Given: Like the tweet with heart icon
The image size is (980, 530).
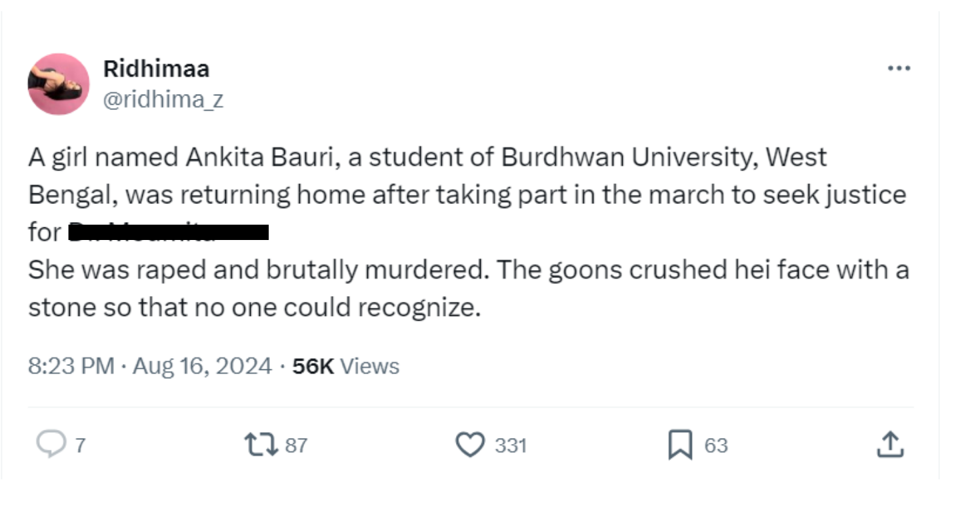Looking at the screenshot, I should tap(470, 445).
